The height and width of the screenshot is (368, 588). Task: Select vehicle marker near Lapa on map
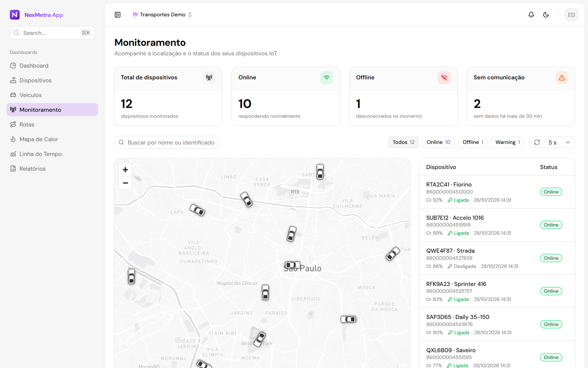pyautogui.click(x=197, y=210)
